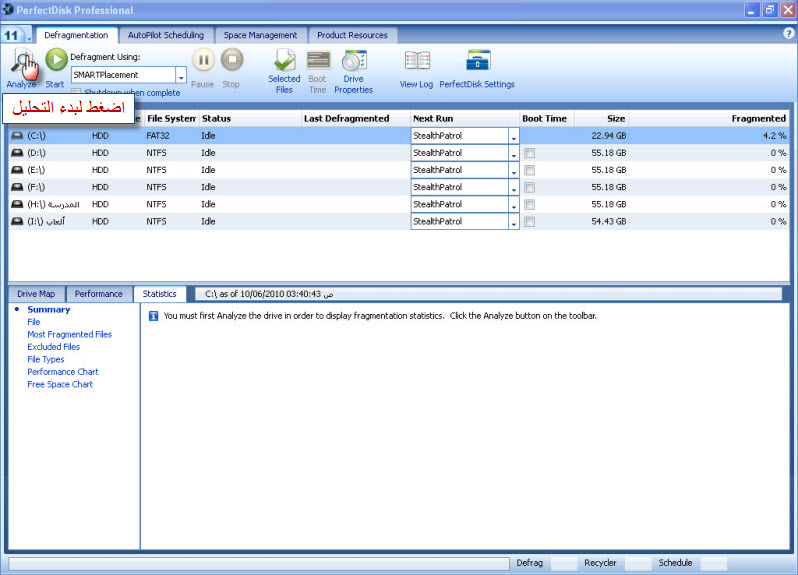
Task: Sort drives by Size column header
Action: [602, 119]
